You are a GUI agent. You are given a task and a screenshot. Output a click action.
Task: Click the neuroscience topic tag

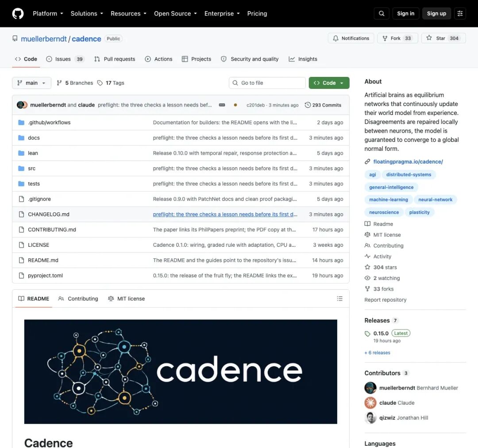click(x=384, y=212)
